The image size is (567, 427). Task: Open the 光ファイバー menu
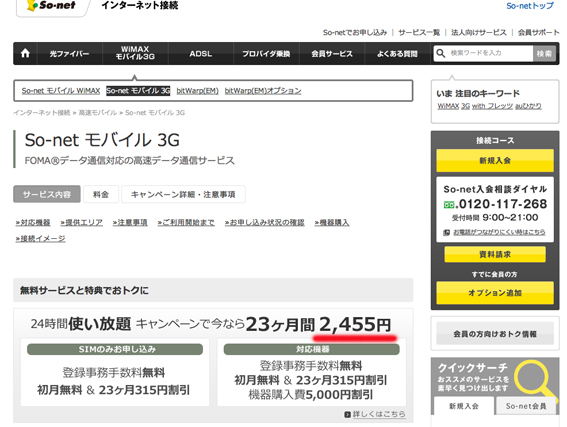[69, 54]
